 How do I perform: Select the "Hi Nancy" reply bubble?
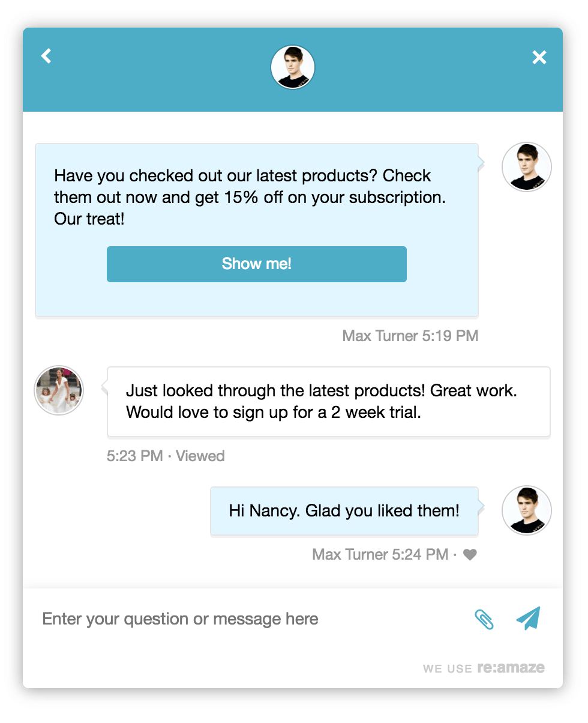point(344,511)
